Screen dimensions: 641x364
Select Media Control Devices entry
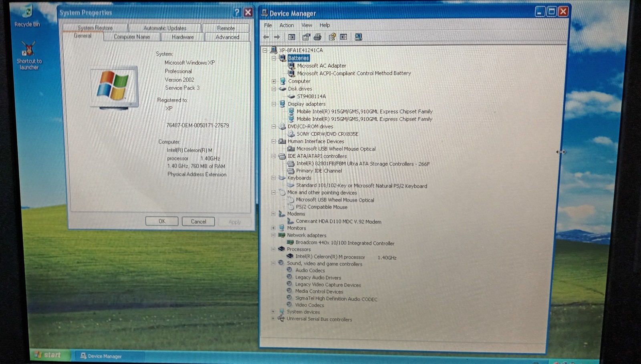pos(319,292)
